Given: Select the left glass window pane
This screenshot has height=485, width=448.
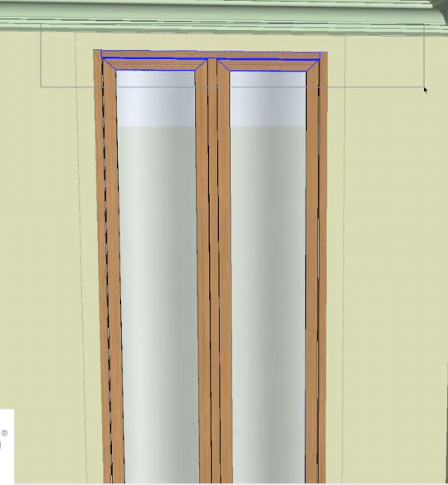Looking at the screenshot, I should click(158, 275).
